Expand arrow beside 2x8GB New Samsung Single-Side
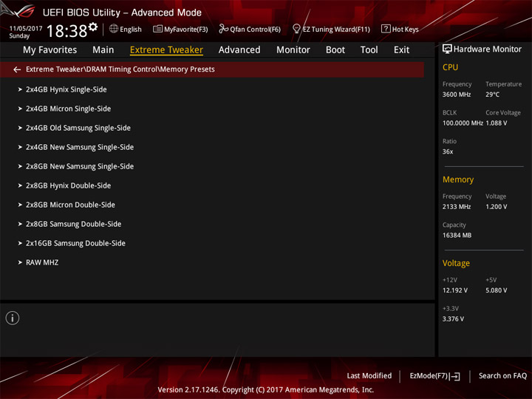Screen dimensions: 532x399 tap(20, 166)
